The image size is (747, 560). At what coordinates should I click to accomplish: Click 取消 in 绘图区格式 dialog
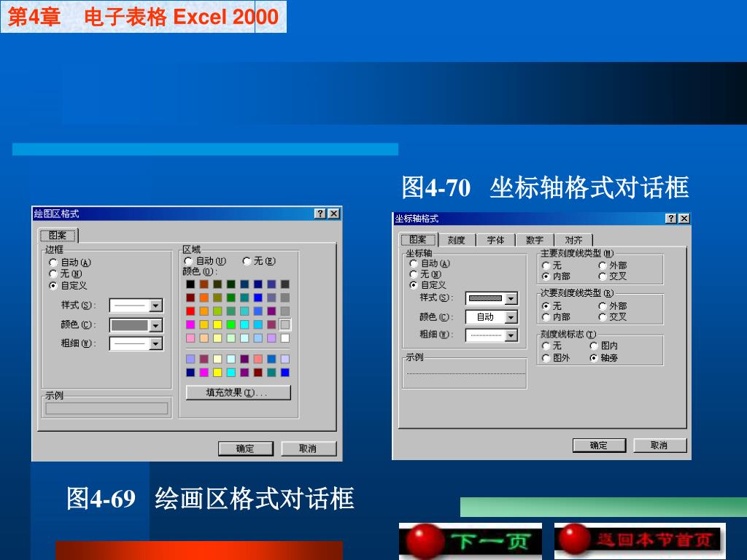coord(309,448)
